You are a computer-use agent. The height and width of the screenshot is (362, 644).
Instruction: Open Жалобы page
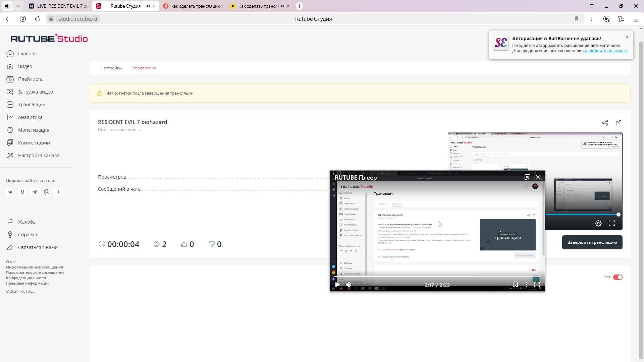[x=22, y=222]
